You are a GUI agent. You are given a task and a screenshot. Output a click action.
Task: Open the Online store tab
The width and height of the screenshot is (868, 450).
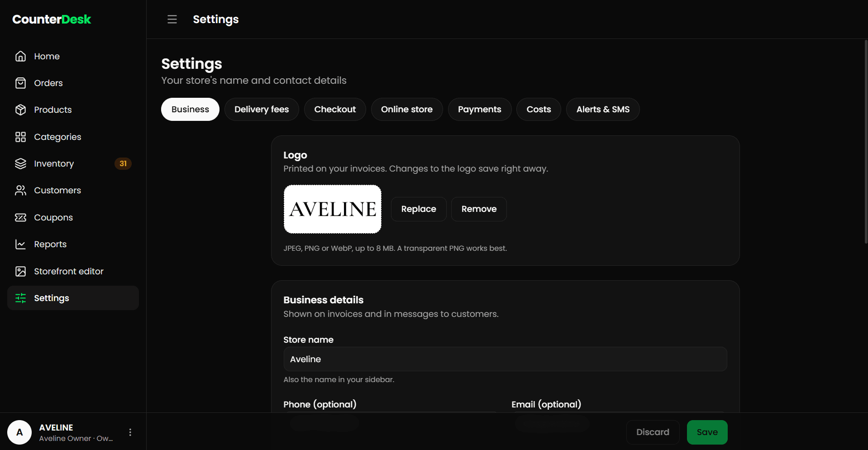[407, 109]
